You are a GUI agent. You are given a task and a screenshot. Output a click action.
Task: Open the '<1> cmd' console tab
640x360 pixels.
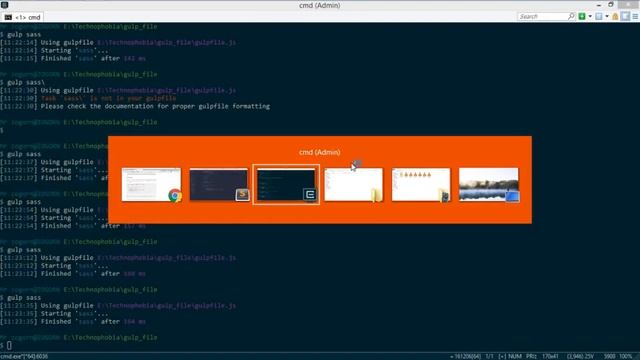(x=22, y=17)
